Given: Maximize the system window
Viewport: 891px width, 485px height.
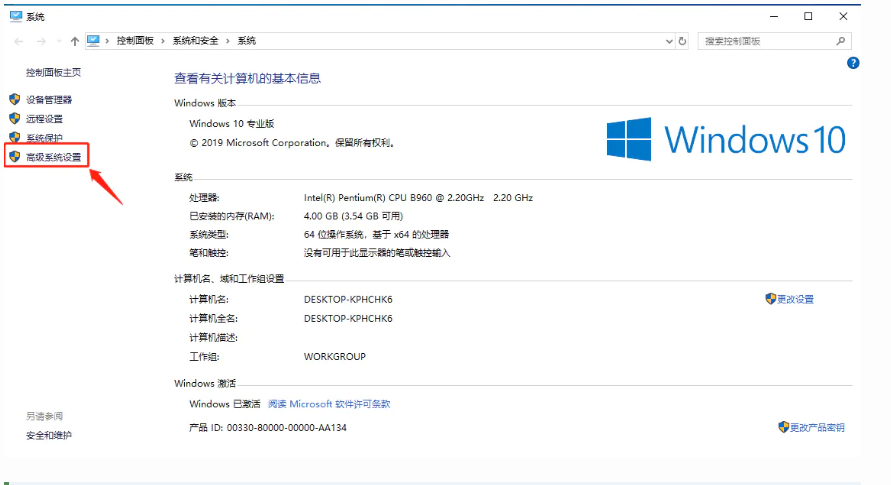Looking at the screenshot, I should tap(808, 16).
